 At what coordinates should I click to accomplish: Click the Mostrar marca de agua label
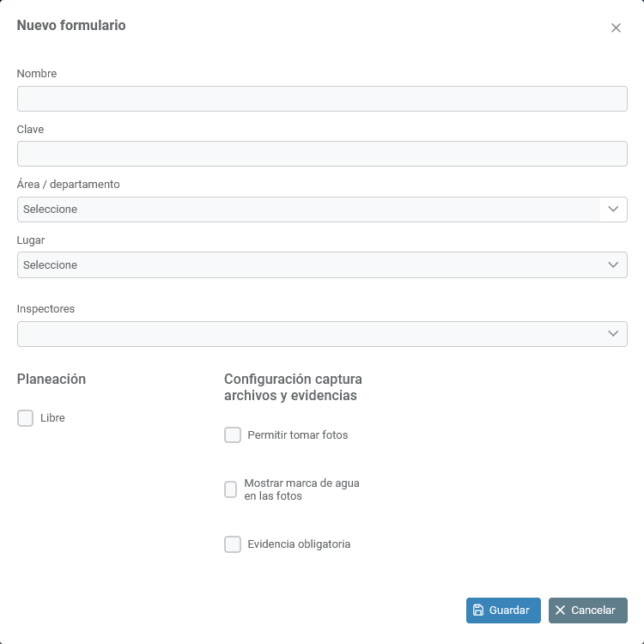pyautogui.click(x=302, y=489)
